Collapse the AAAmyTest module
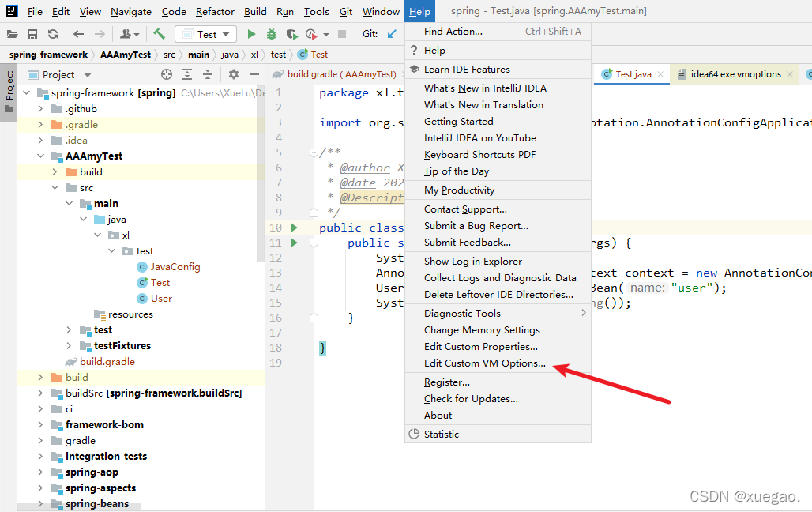The image size is (812, 512). 40,156
